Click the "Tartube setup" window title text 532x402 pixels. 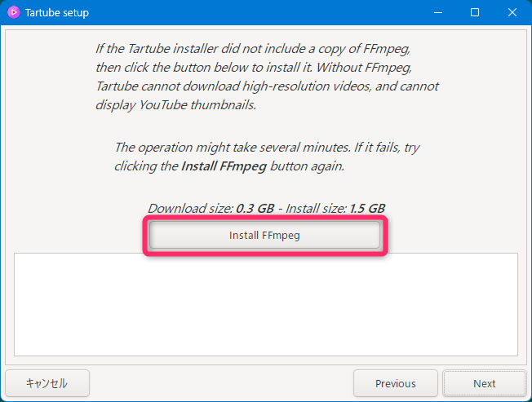point(57,13)
